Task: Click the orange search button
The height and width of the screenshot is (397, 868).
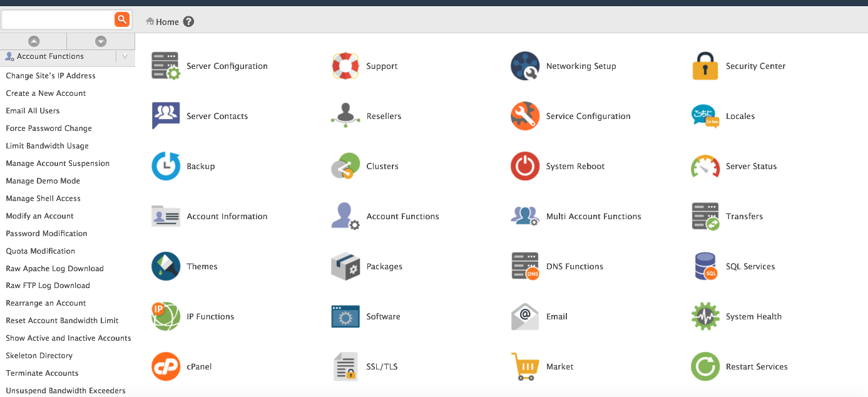Action: point(122,19)
